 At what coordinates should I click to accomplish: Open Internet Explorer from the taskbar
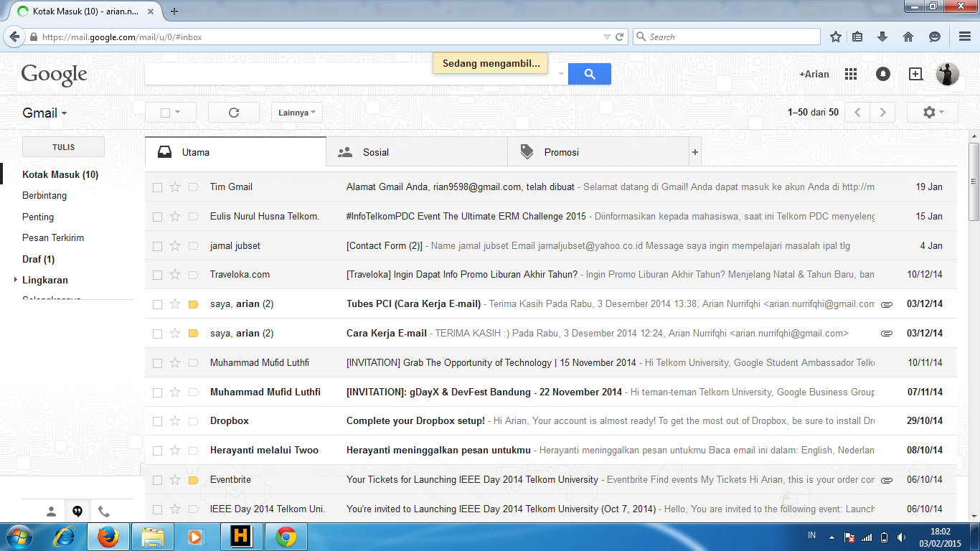tap(65, 536)
